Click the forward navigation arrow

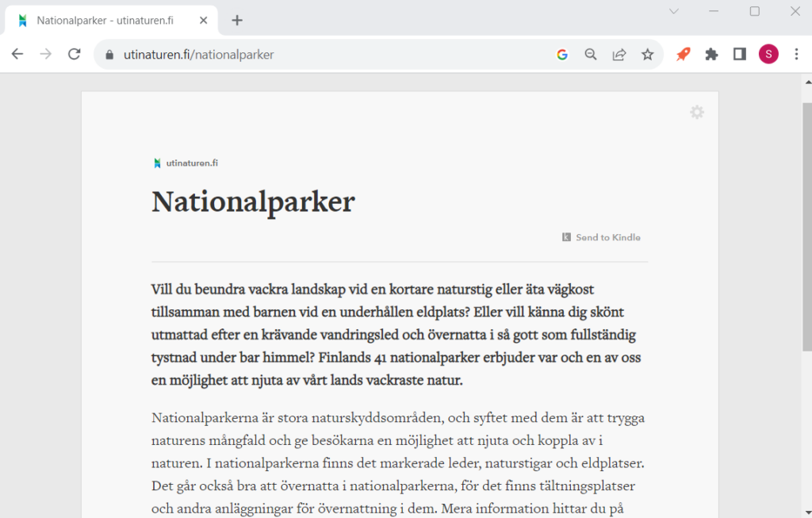point(45,54)
